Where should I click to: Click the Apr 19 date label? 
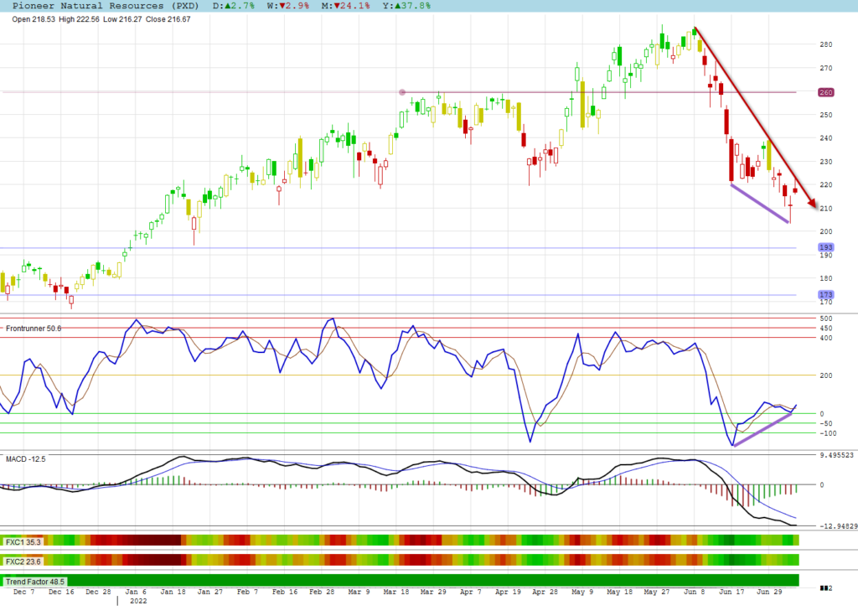pos(508,592)
